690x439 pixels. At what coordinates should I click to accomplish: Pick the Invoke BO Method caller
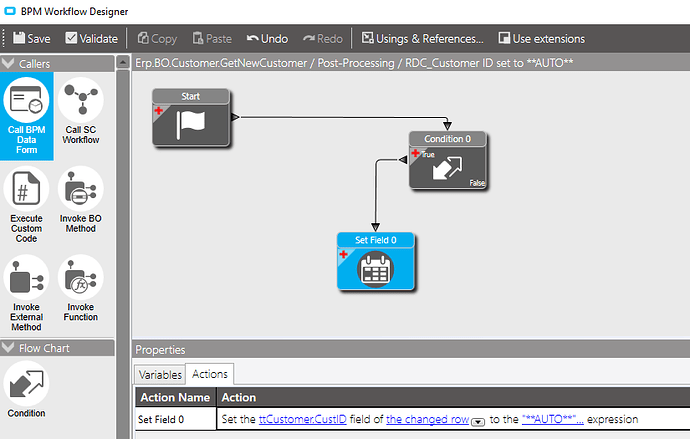(81, 200)
